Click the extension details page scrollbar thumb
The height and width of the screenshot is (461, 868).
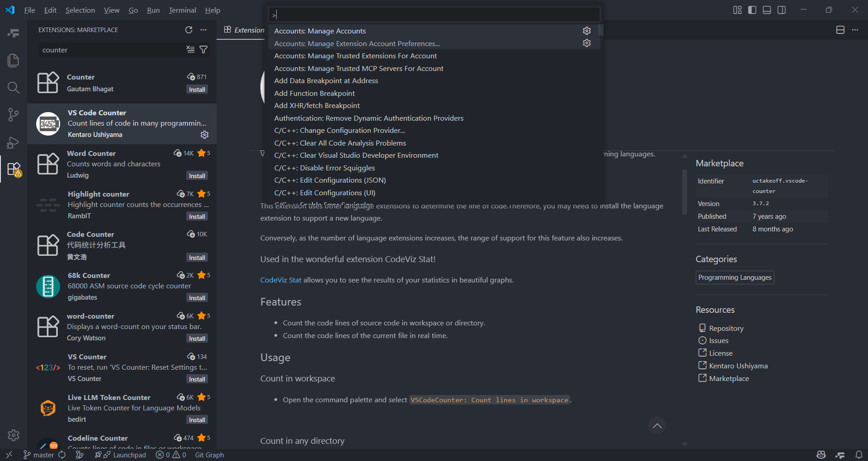[684, 192]
